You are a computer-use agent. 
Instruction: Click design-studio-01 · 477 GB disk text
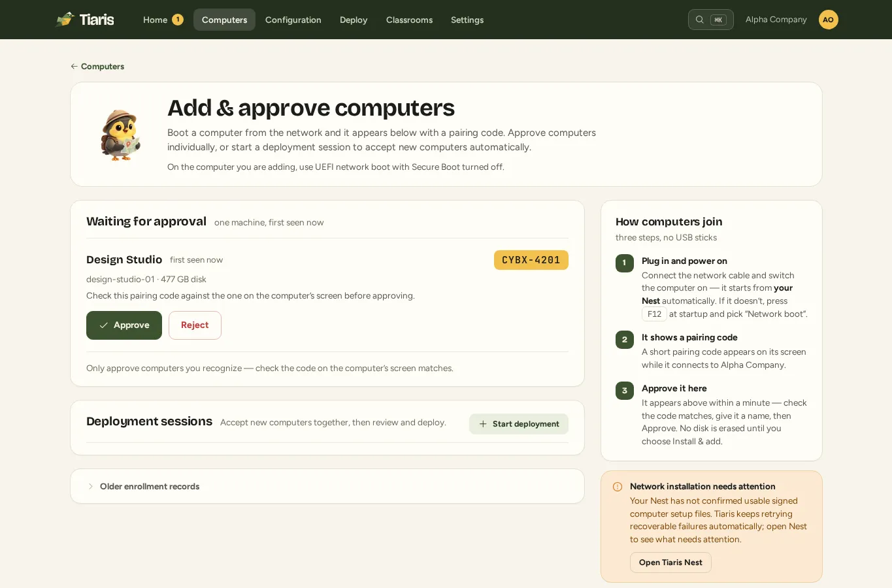[x=146, y=279]
